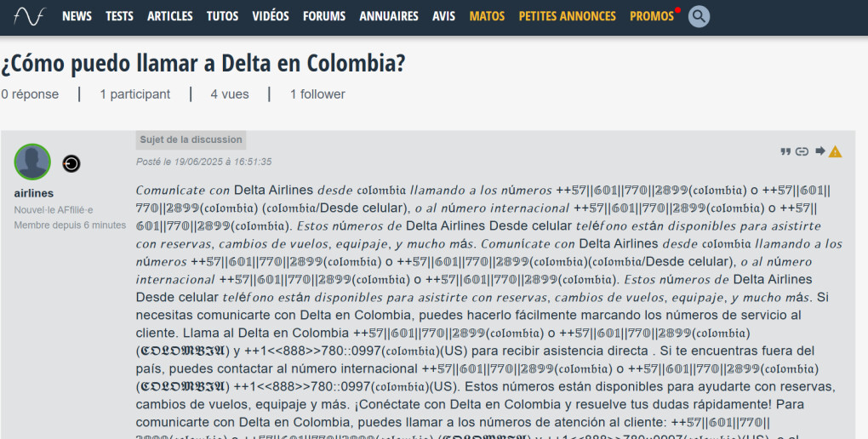Copy the post link via chain icon
Viewport: 868px width, 439px height.
click(802, 151)
